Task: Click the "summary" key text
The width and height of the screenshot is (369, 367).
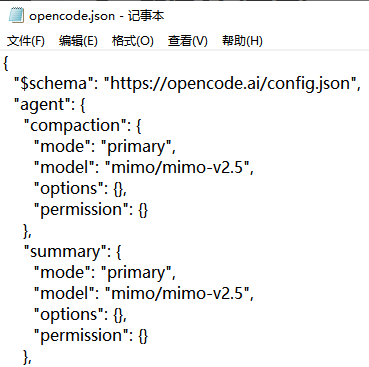Action: pyautogui.click(x=66, y=252)
